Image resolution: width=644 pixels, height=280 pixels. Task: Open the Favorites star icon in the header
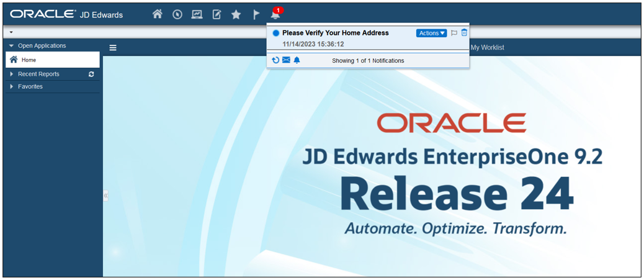[236, 14]
